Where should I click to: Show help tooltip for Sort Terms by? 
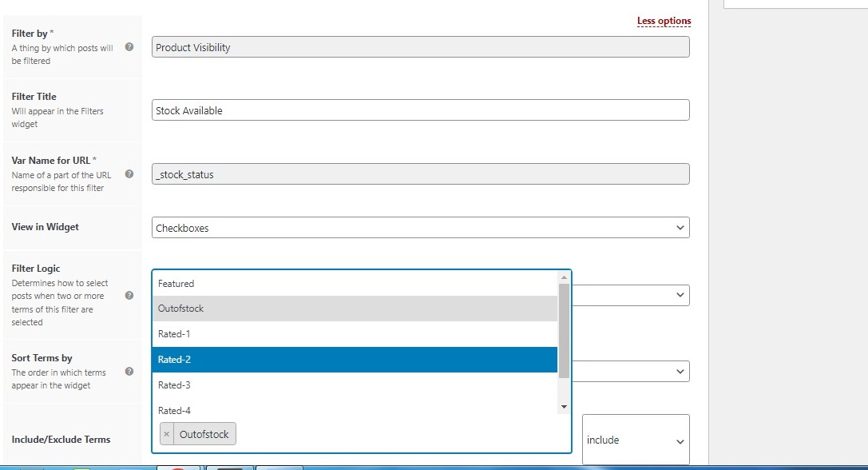129,372
